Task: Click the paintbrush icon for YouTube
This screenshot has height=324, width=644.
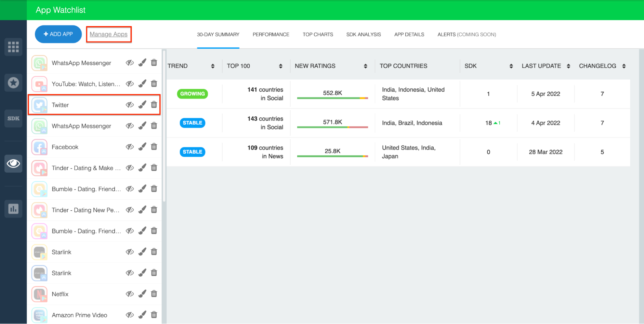Action: 142,84
